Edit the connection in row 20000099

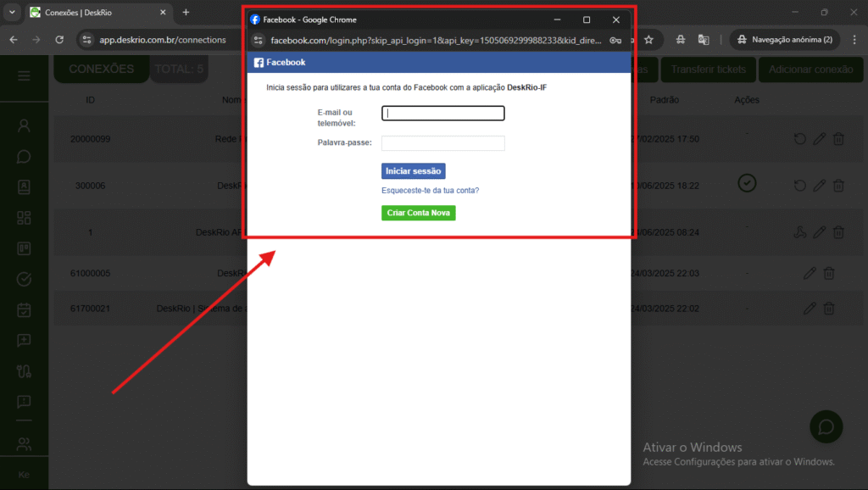pos(820,139)
